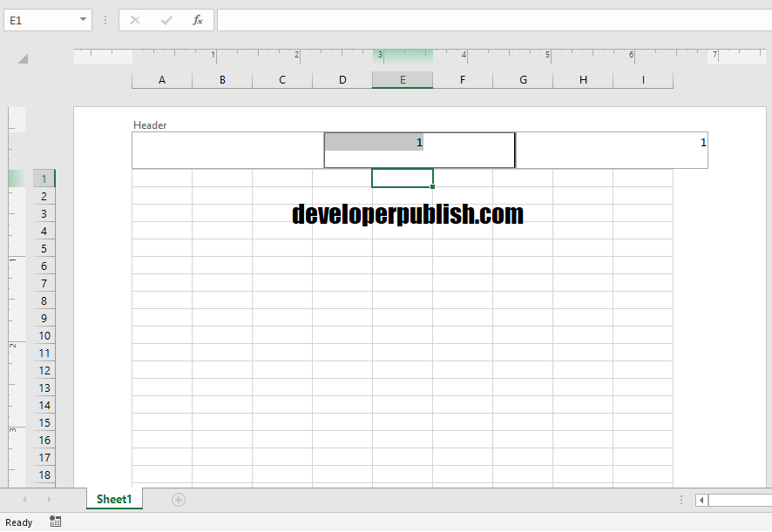Screen dimensions: 772x532
Task: Click the previous-sheet navigation arrow
Action: coord(25,500)
